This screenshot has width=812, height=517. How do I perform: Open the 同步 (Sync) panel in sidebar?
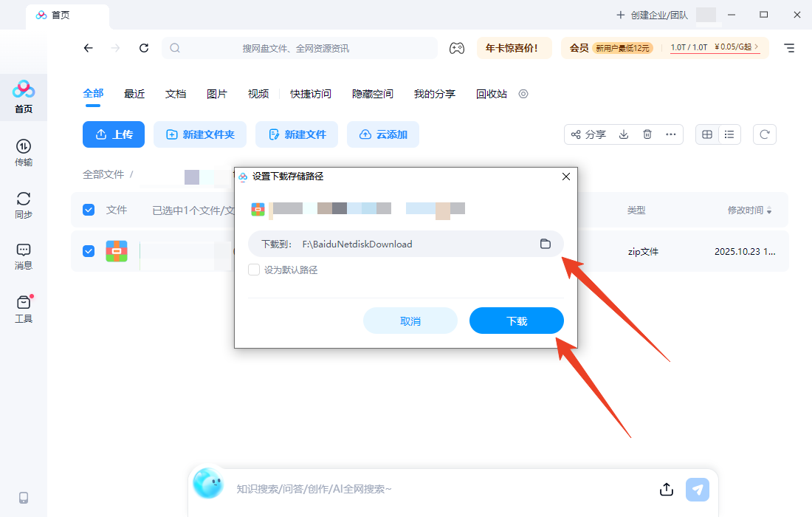pos(23,205)
